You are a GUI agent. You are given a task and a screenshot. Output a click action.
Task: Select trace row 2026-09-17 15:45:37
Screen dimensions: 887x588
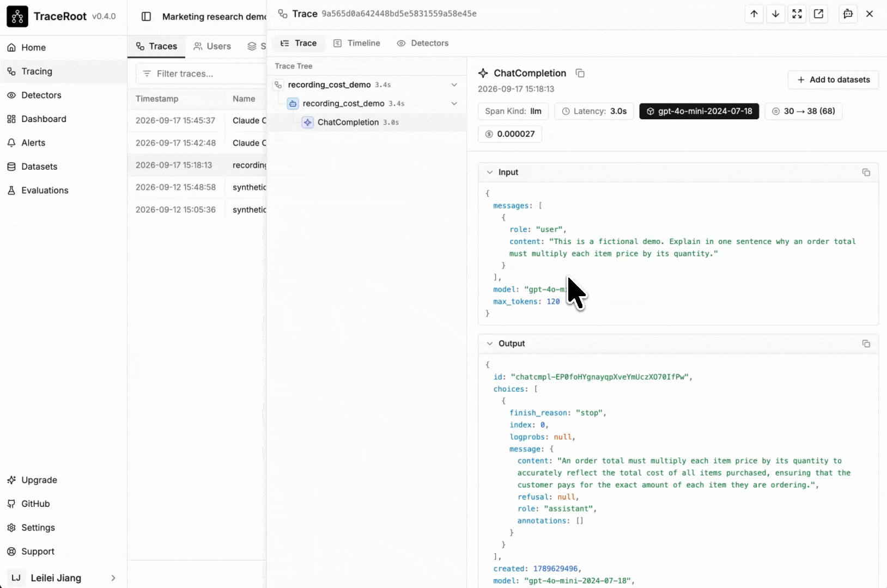[x=197, y=120]
